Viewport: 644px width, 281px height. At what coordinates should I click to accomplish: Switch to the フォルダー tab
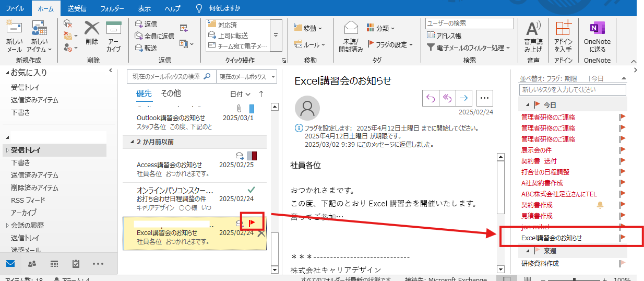112,8
